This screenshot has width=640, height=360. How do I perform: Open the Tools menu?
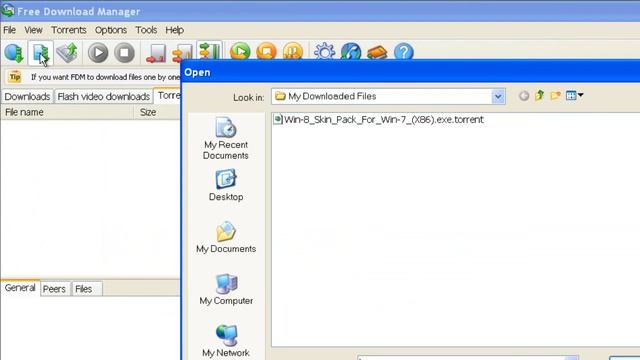click(146, 30)
